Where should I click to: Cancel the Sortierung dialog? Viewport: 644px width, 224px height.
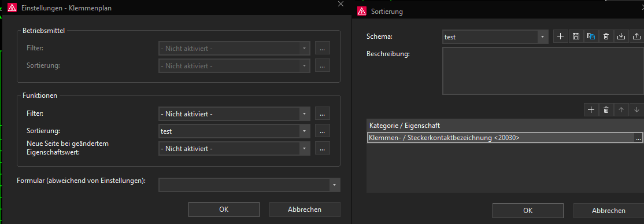(609, 211)
